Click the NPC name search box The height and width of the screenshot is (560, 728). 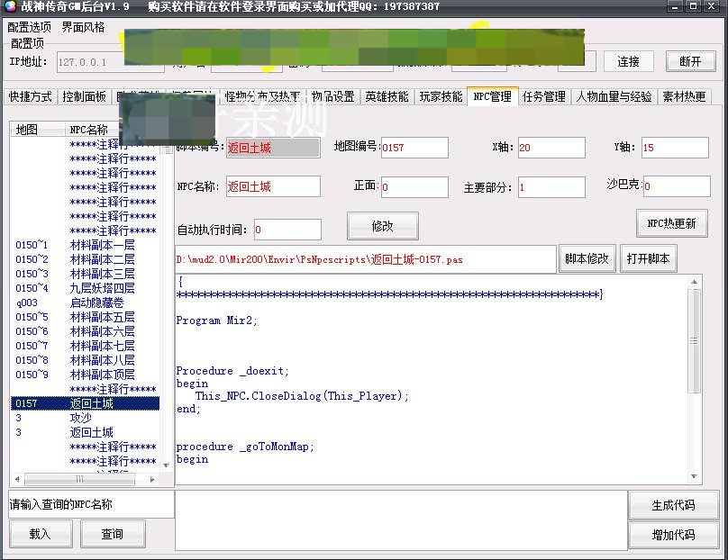pos(91,504)
